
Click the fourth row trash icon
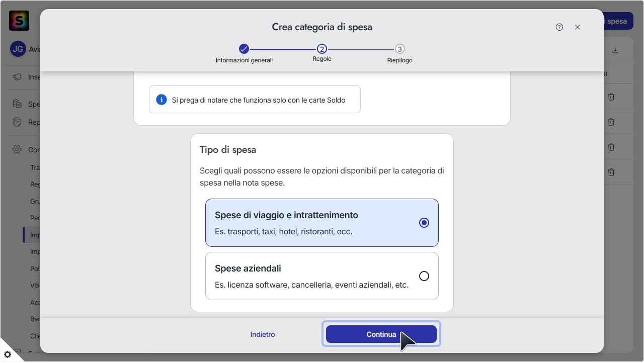[x=611, y=172]
